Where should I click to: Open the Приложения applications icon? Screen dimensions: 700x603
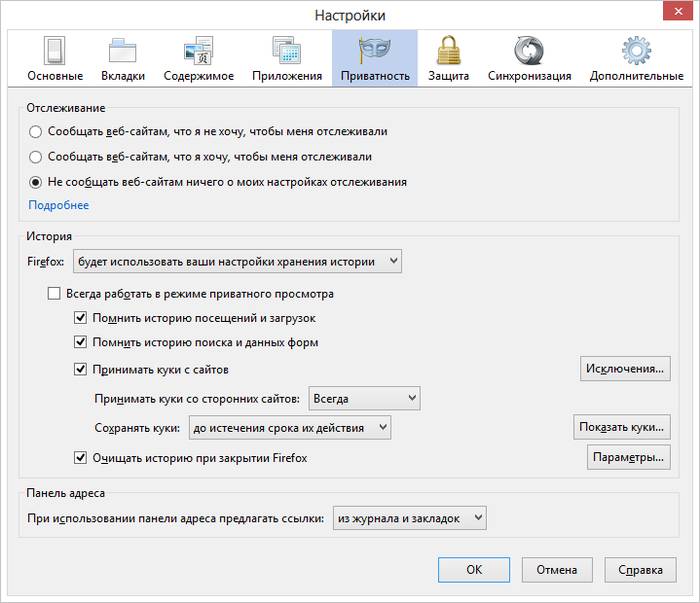(x=286, y=50)
